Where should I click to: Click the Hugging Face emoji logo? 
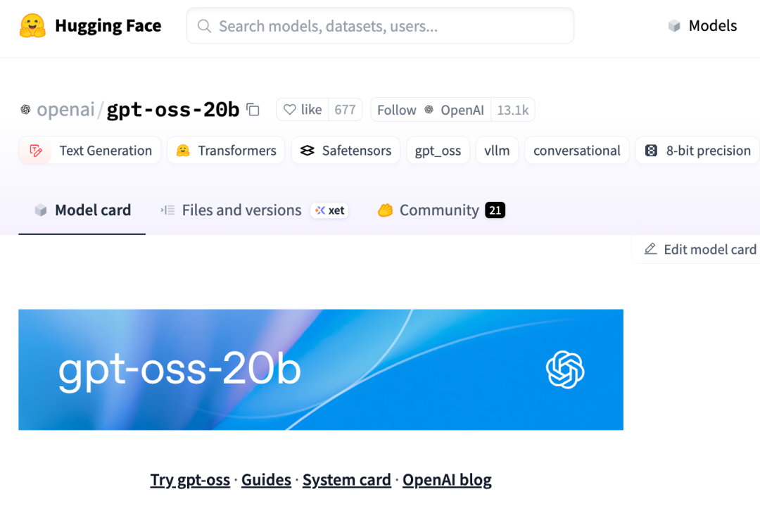(x=32, y=26)
